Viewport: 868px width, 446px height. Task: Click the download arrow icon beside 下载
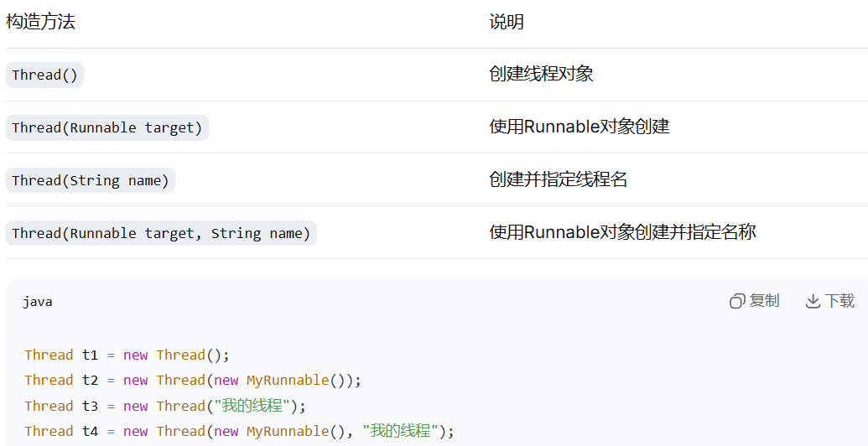tap(813, 302)
